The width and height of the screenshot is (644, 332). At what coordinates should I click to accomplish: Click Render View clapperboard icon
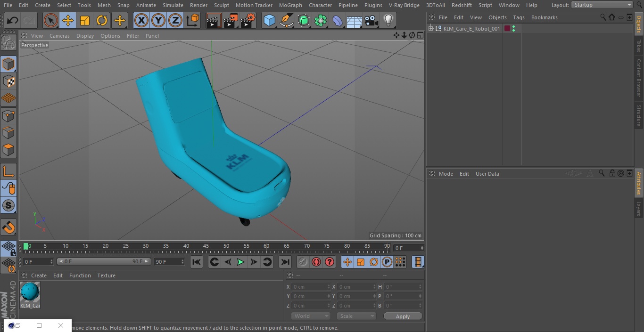214,21
